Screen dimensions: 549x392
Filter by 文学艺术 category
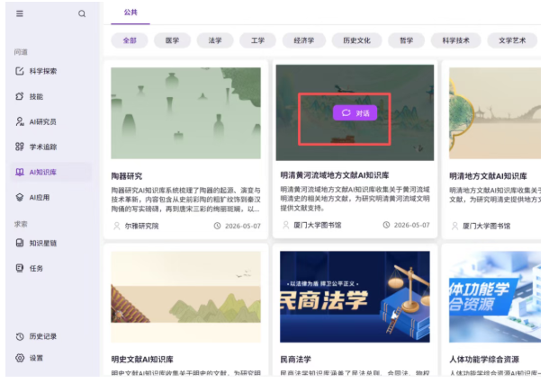tap(512, 40)
